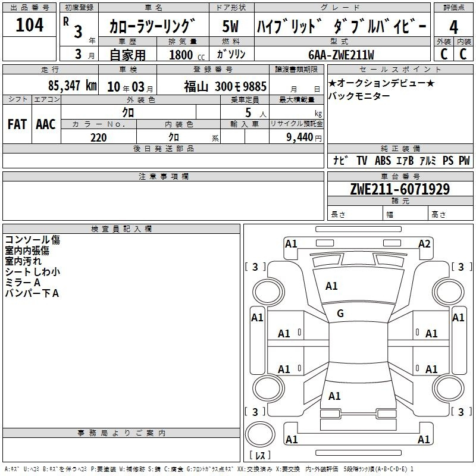Click lot number 104
Image resolution: width=476 pixels, height=476 pixels.
pos(29,24)
